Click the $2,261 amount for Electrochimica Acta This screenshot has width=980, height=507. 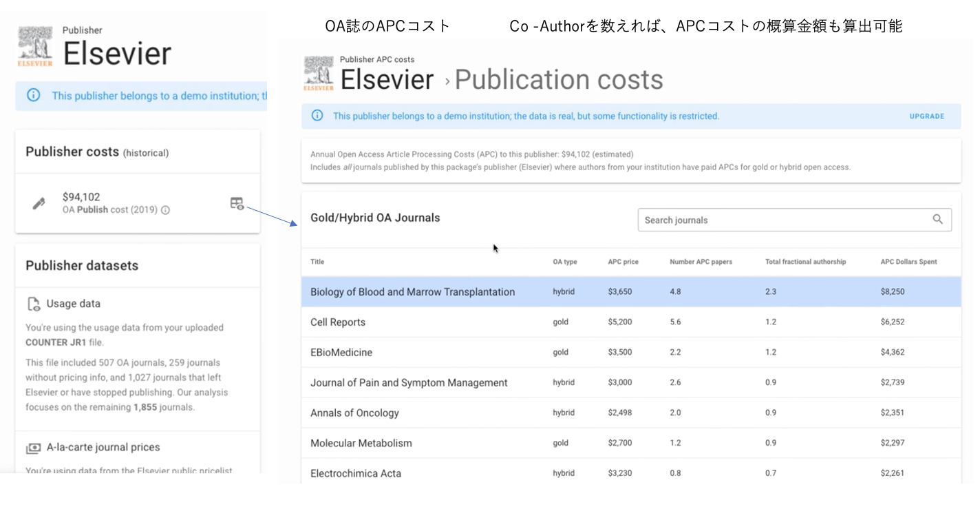pyautogui.click(x=893, y=473)
